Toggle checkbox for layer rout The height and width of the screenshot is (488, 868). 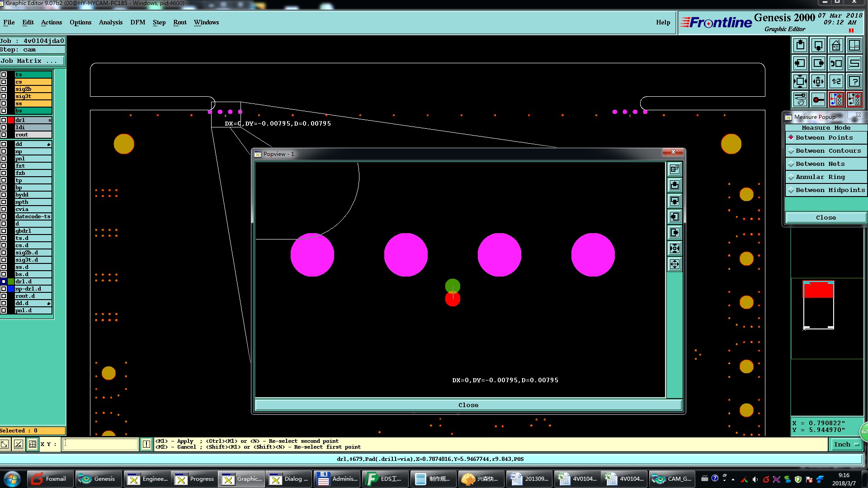pyautogui.click(x=4, y=135)
